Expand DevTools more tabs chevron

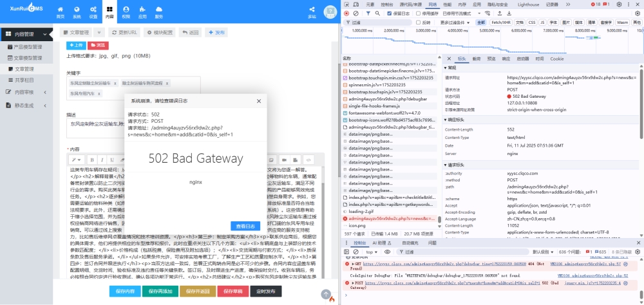(x=568, y=4)
